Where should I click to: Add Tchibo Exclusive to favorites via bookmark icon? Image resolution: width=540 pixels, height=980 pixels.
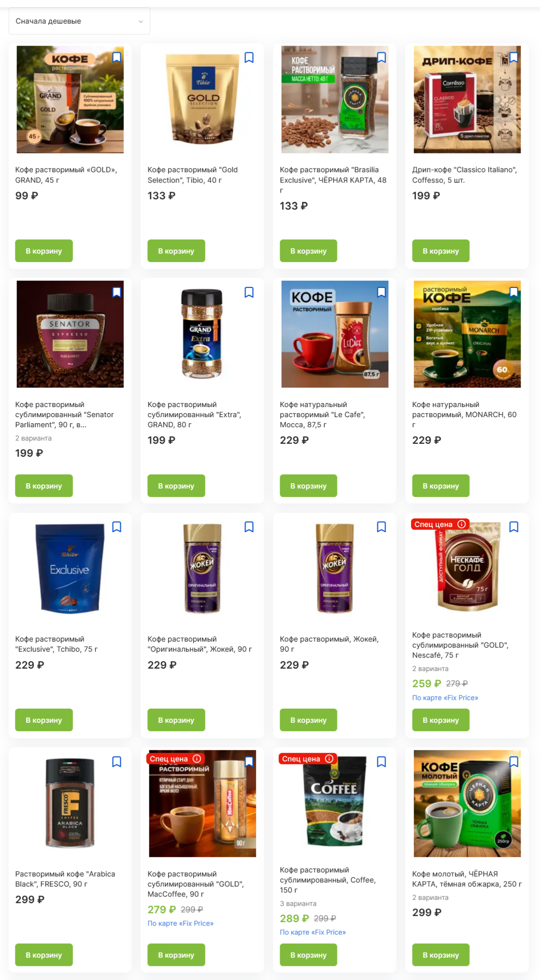[117, 527]
